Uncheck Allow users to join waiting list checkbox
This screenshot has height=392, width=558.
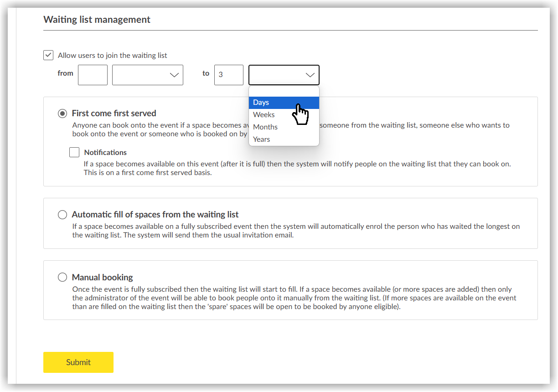coord(48,55)
